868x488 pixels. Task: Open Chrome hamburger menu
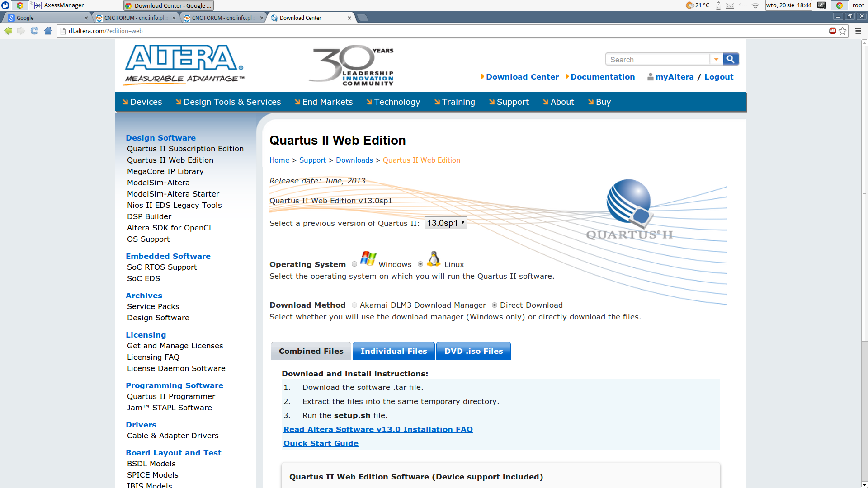click(x=858, y=31)
